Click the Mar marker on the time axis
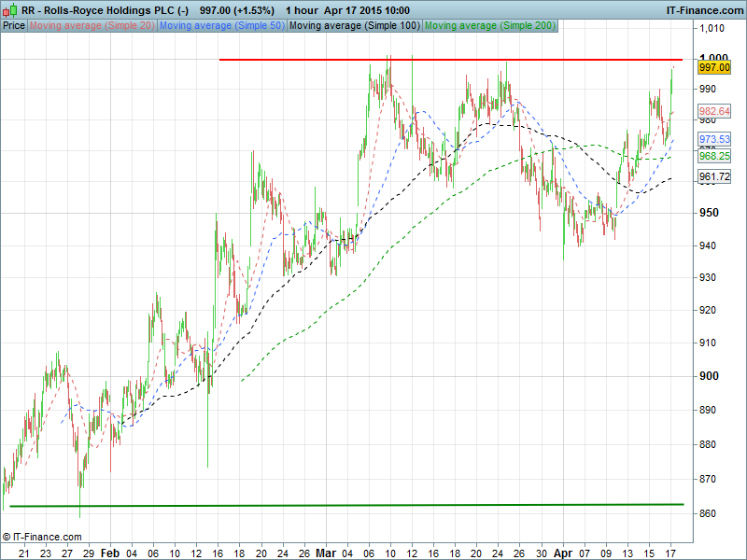The height and width of the screenshot is (560, 747). pyautogui.click(x=325, y=553)
